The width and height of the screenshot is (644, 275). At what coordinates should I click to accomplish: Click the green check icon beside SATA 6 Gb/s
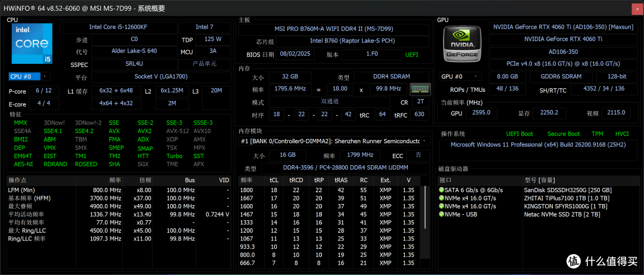point(441,190)
